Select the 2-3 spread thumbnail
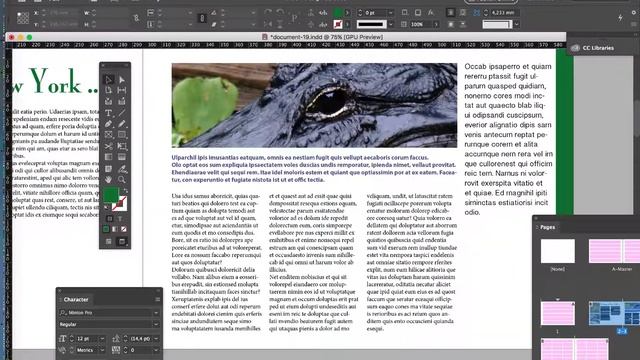 tap(614, 313)
